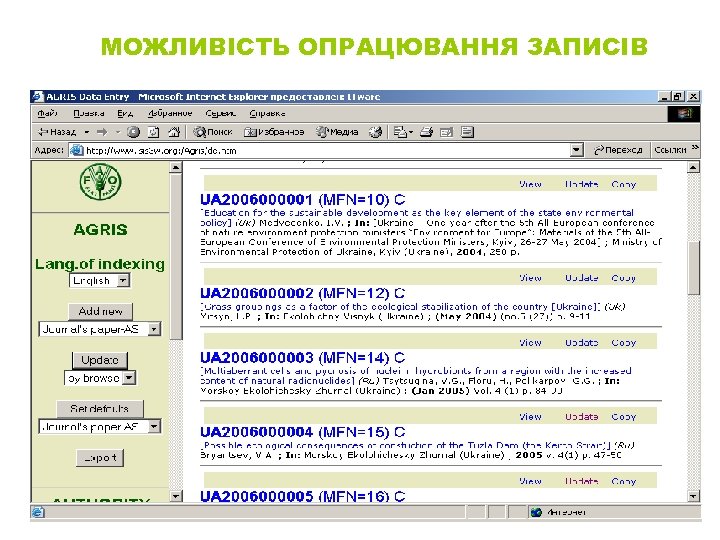This screenshot has width=720, height=540.
Task: Click View for record UA2006000001
Action: pyautogui.click(x=530, y=184)
